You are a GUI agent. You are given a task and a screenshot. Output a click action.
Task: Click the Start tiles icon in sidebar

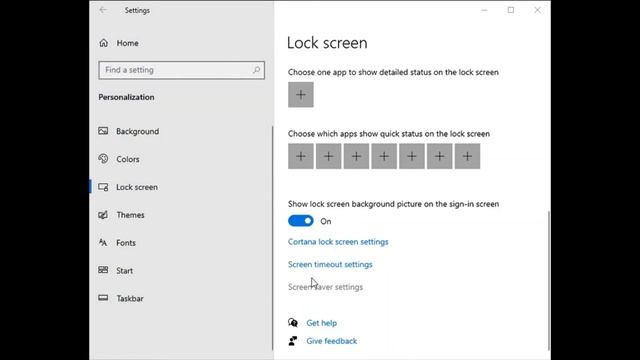click(103, 270)
